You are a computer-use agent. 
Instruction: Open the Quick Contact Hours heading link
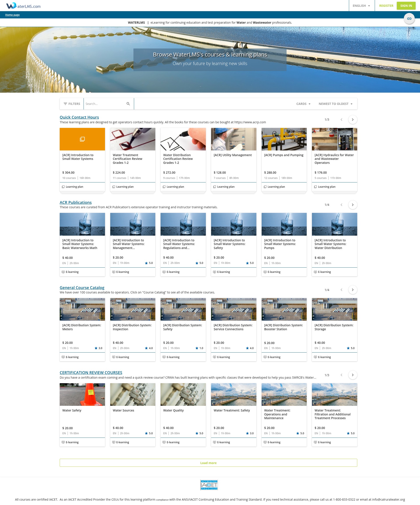click(x=79, y=117)
